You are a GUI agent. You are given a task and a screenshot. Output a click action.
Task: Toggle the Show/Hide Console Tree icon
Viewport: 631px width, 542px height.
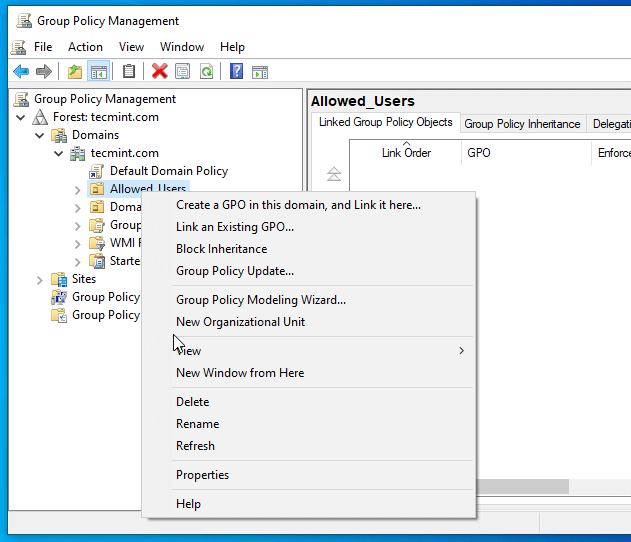tap(98, 71)
